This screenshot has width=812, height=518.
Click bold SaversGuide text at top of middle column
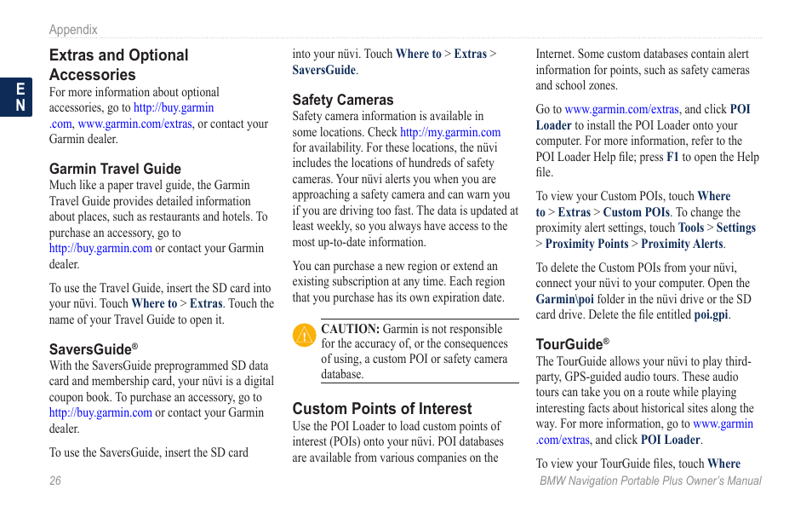[323, 70]
